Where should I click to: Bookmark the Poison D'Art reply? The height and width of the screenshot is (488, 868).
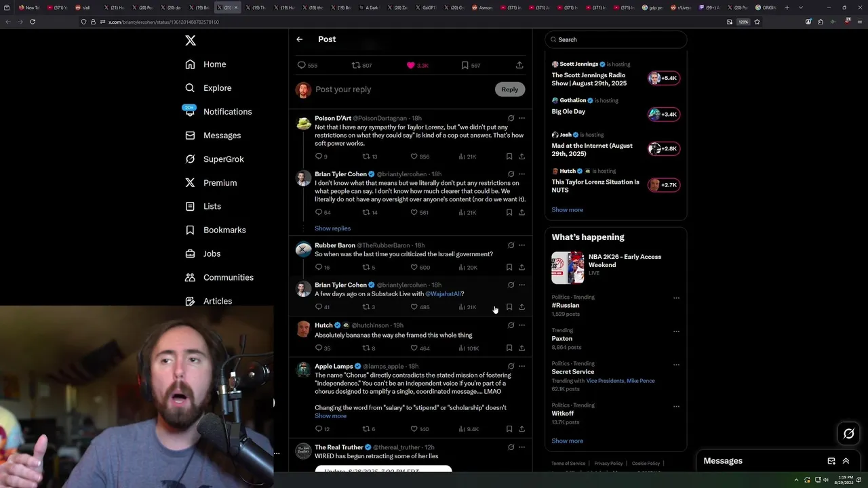[509, 157]
